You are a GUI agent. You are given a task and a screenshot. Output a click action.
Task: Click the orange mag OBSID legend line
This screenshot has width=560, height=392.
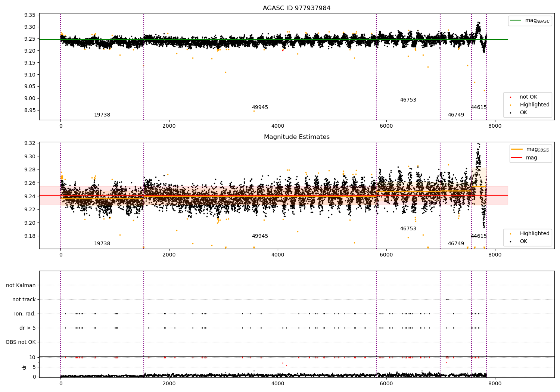click(x=517, y=149)
